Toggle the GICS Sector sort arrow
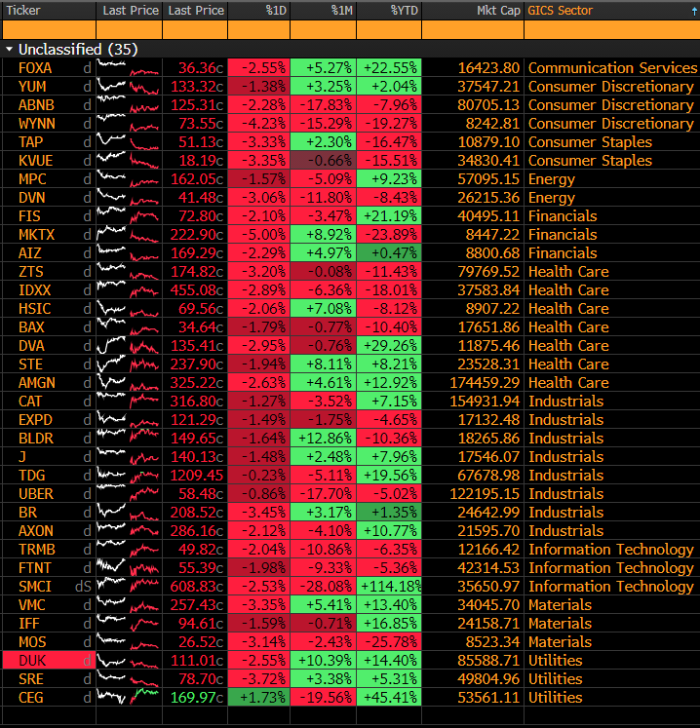Screen dimensions: 700x728 pyautogui.click(x=694, y=12)
